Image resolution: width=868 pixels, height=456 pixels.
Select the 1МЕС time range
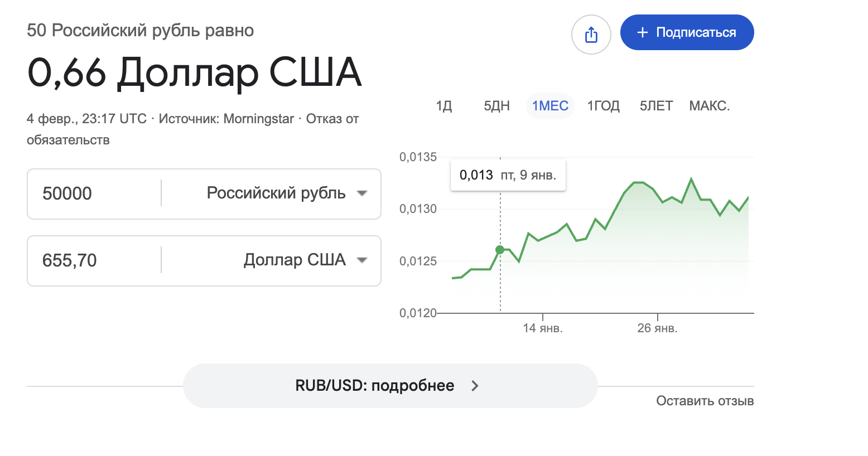pyautogui.click(x=550, y=106)
